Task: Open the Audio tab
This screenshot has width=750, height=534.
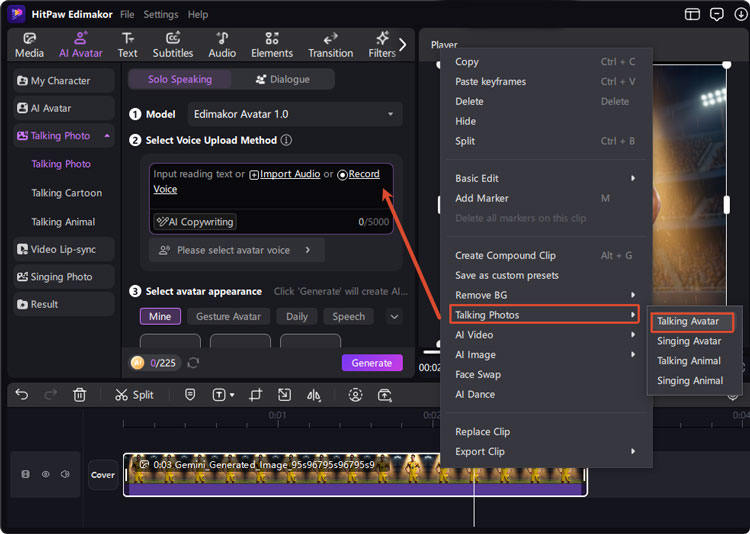Action: click(x=222, y=45)
